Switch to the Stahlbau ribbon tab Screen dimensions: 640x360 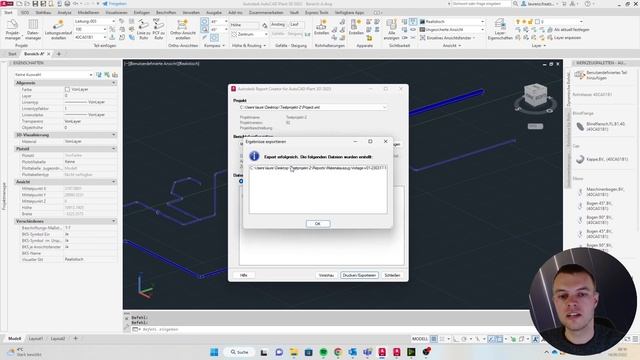tap(43, 13)
